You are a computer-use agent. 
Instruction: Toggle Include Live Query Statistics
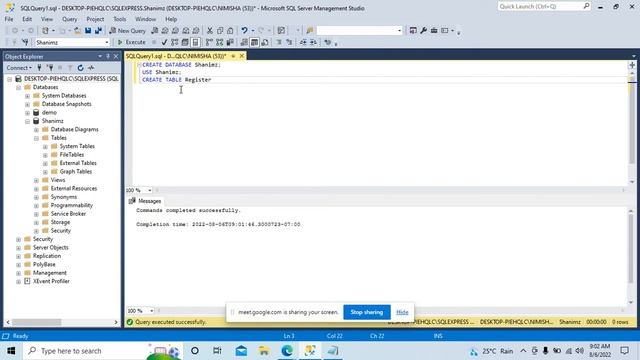coord(220,42)
